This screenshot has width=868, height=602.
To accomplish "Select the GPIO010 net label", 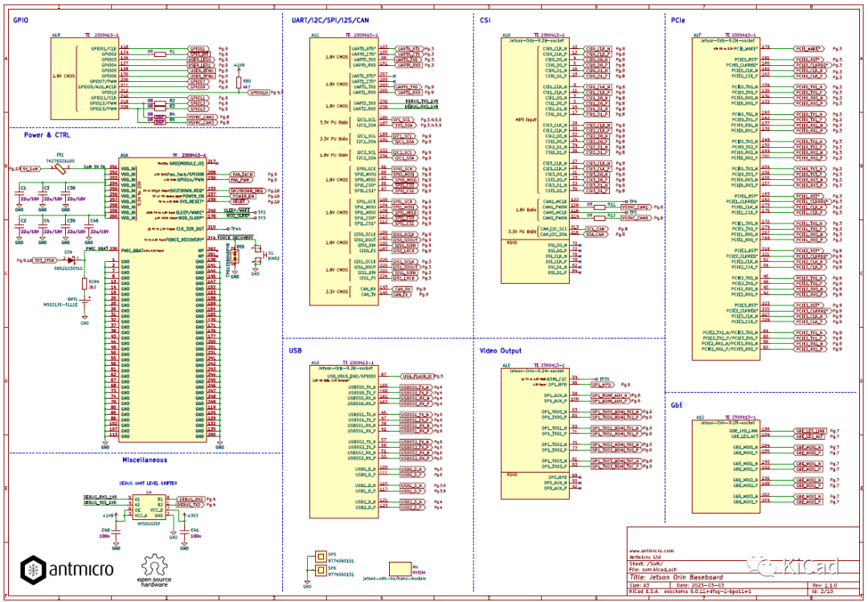I will 258,92.
